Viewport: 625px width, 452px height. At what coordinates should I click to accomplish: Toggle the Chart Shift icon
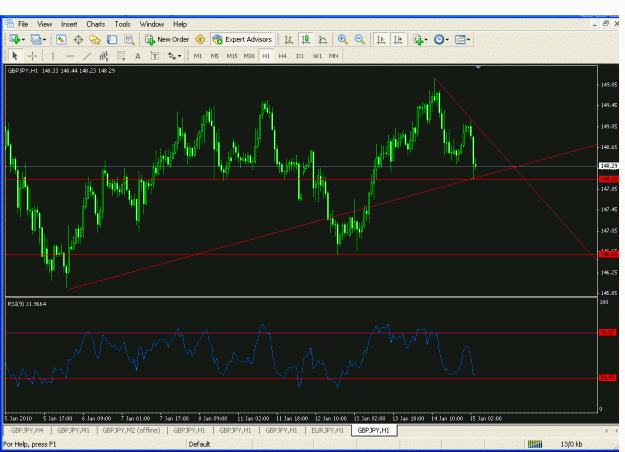click(398, 39)
